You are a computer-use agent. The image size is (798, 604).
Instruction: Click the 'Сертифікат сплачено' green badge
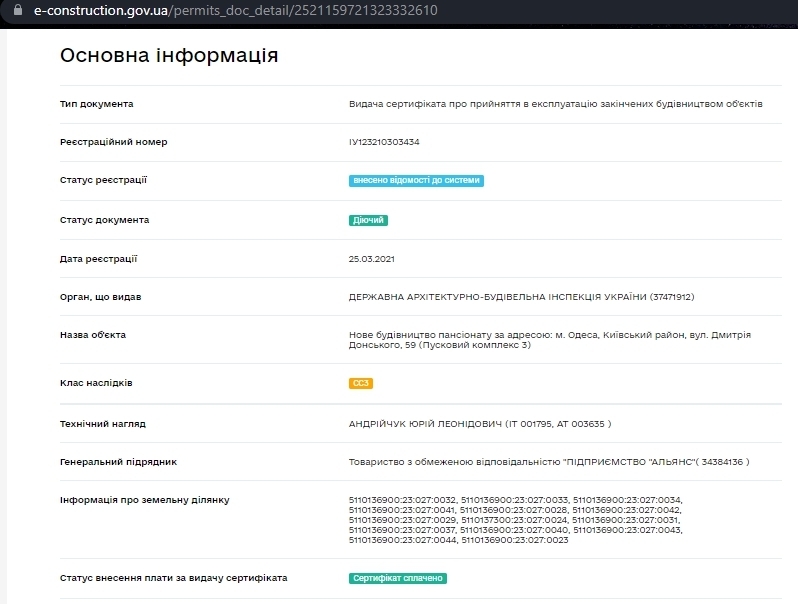[397, 579]
